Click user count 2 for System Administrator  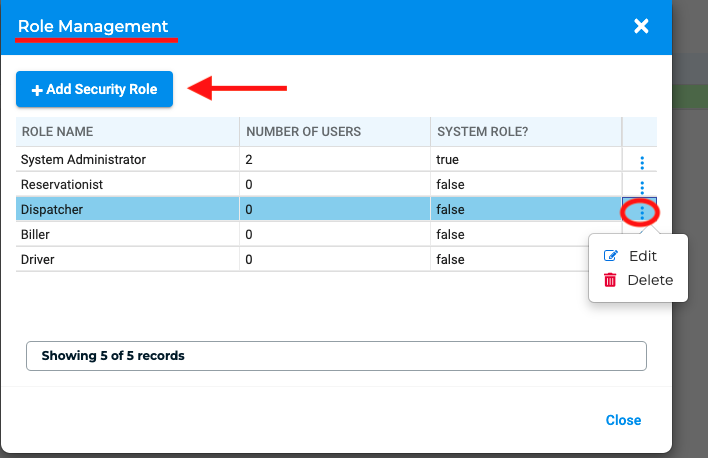[249, 159]
